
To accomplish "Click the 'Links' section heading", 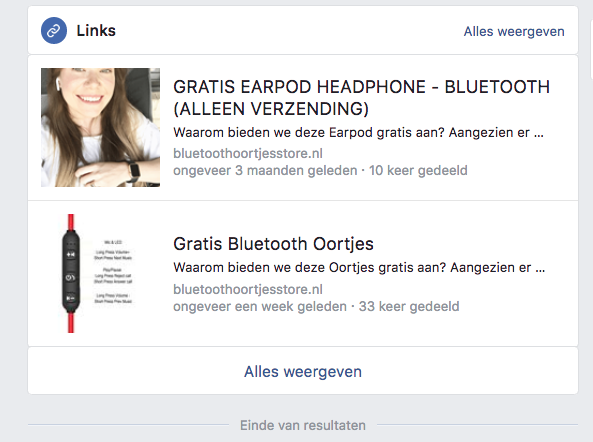I will pyautogui.click(x=96, y=31).
